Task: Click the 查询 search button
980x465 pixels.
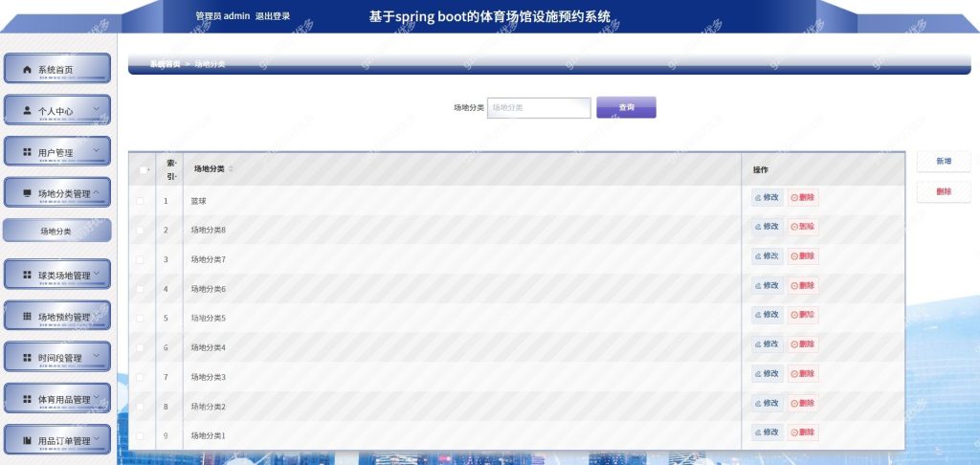Action: pyautogui.click(x=626, y=107)
